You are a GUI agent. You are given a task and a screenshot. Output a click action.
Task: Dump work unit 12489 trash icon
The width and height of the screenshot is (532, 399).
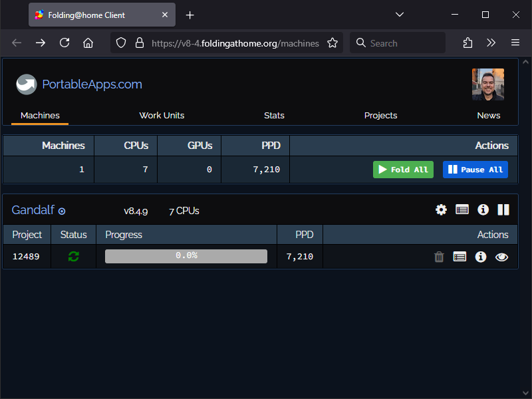tap(439, 257)
